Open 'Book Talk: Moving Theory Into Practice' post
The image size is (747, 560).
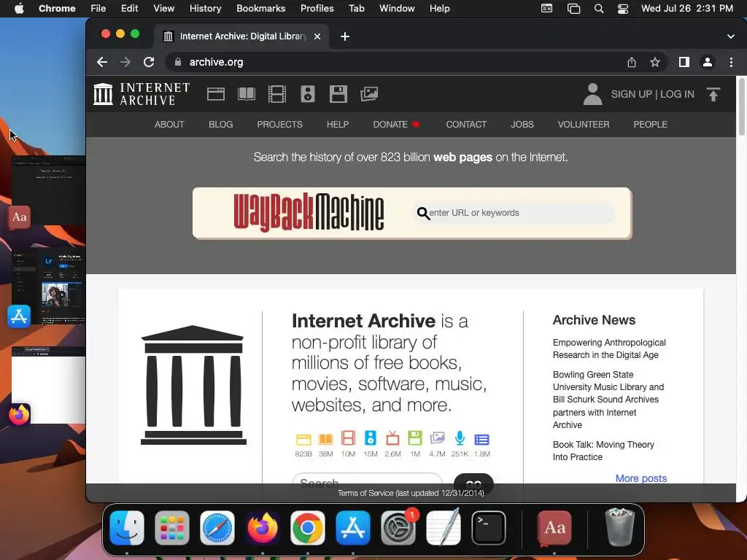pos(603,451)
